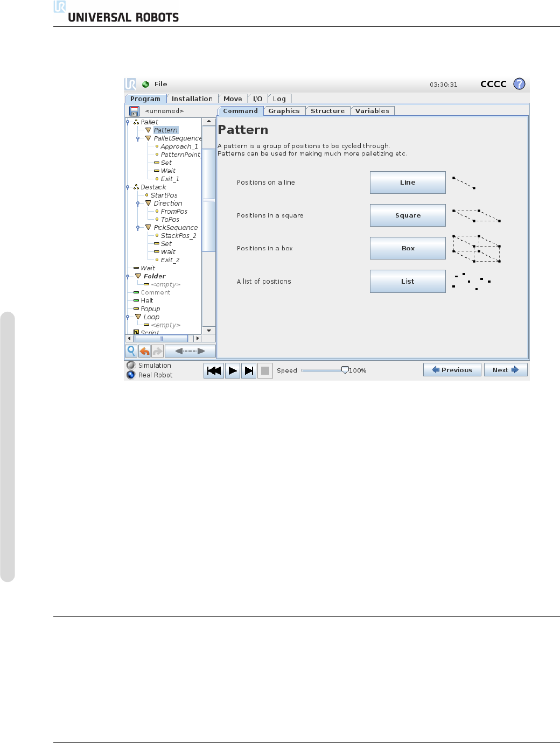This screenshot has width=560, height=743.
Task: Click the tree vertical scrollbar thumb
Action: tap(208, 200)
